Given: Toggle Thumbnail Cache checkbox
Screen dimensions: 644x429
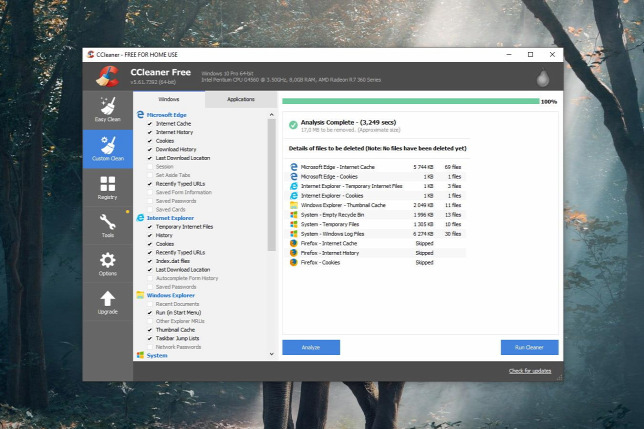Looking at the screenshot, I should (x=150, y=330).
